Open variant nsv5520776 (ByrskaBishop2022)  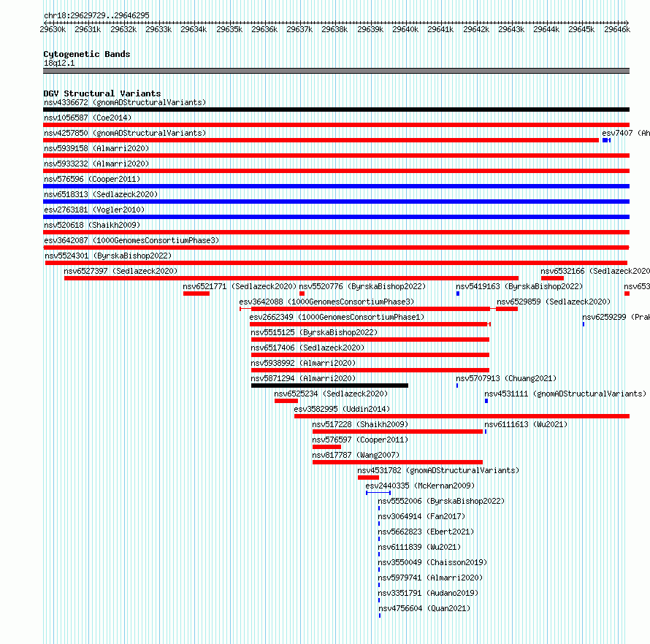point(362,286)
